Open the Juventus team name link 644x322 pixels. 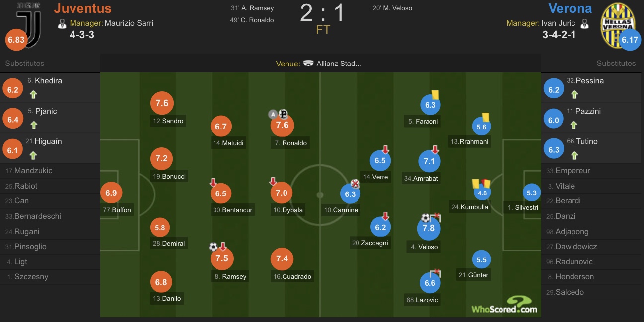tap(82, 8)
